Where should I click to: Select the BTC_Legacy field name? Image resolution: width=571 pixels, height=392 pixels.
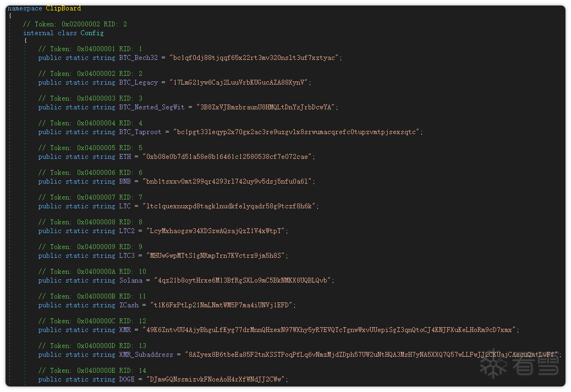point(139,82)
